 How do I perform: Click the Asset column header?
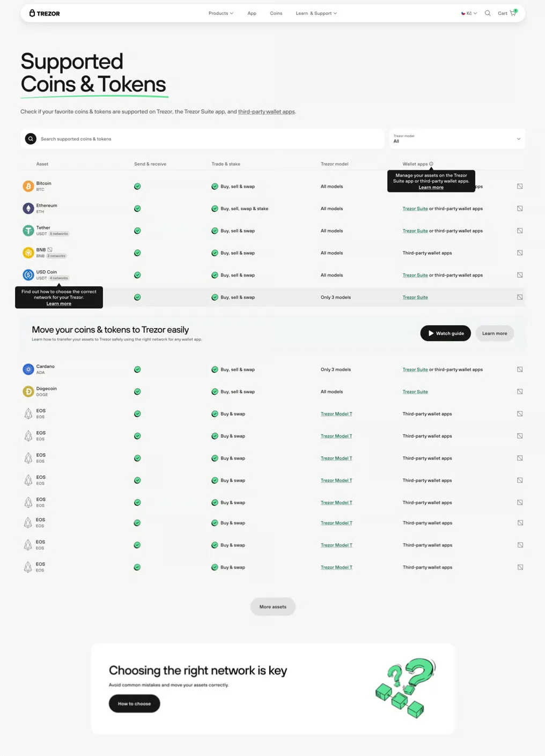click(42, 164)
